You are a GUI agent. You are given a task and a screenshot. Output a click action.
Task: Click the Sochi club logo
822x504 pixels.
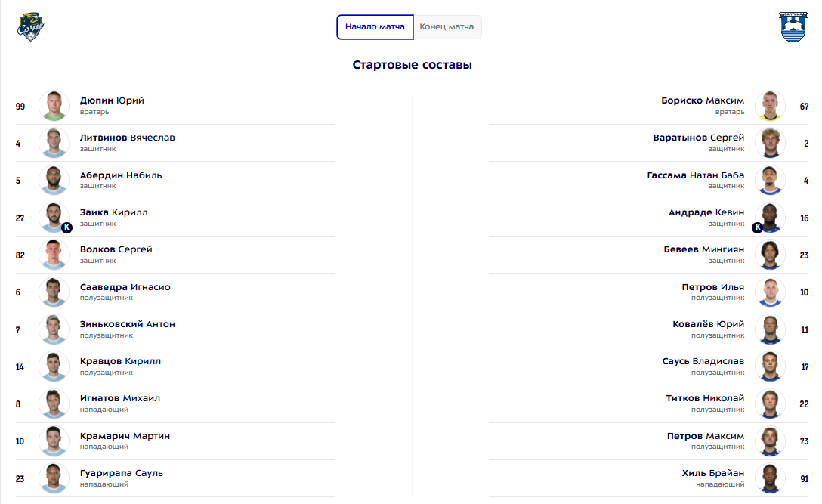pyautogui.click(x=31, y=26)
